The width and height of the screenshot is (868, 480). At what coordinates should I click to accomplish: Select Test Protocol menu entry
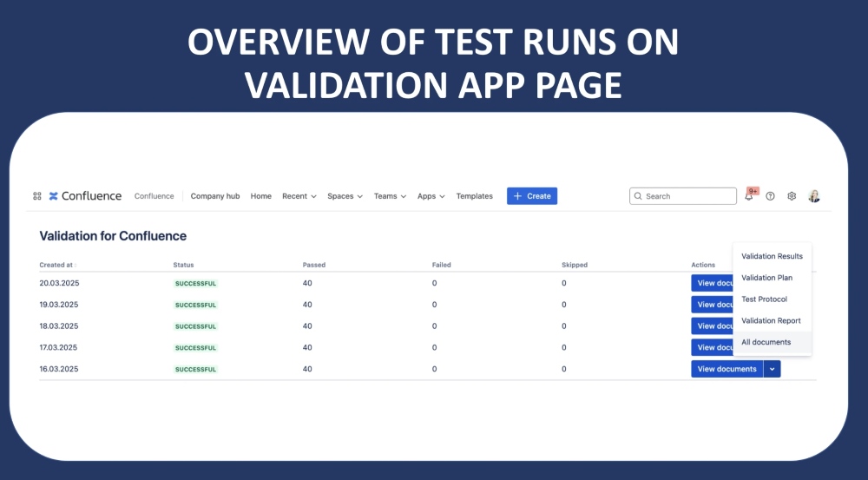pyautogui.click(x=772, y=299)
